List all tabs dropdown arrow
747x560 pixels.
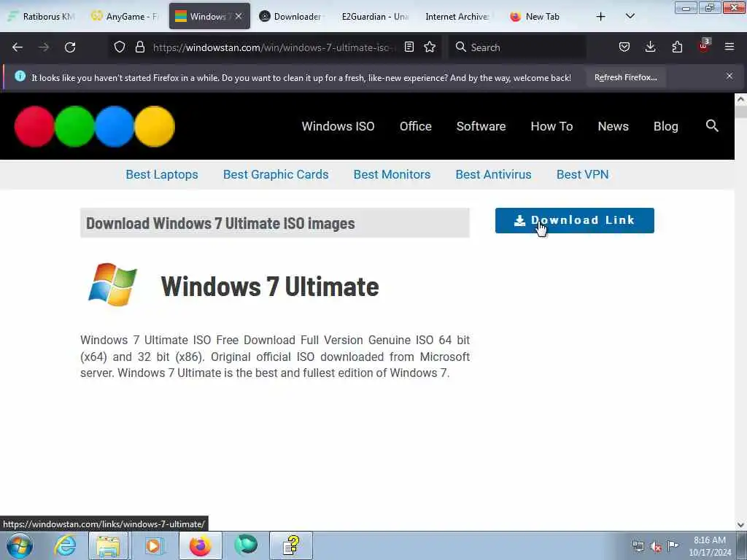[x=630, y=16]
